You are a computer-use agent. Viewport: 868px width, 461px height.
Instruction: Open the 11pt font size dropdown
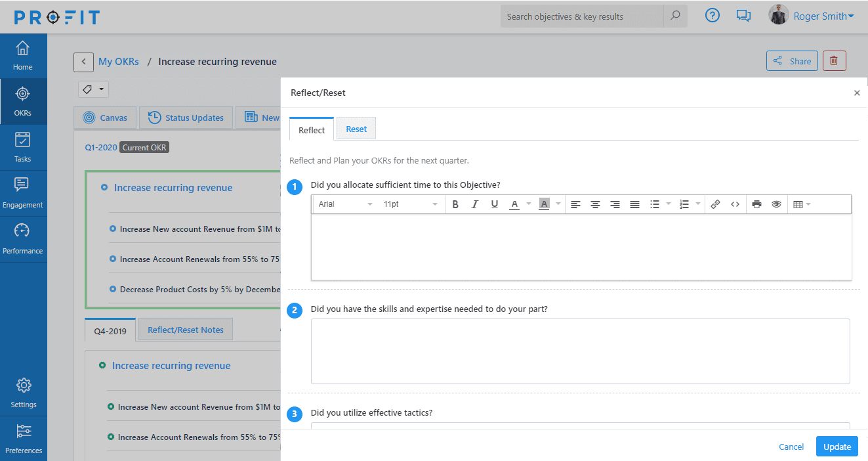[x=410, y=204]
